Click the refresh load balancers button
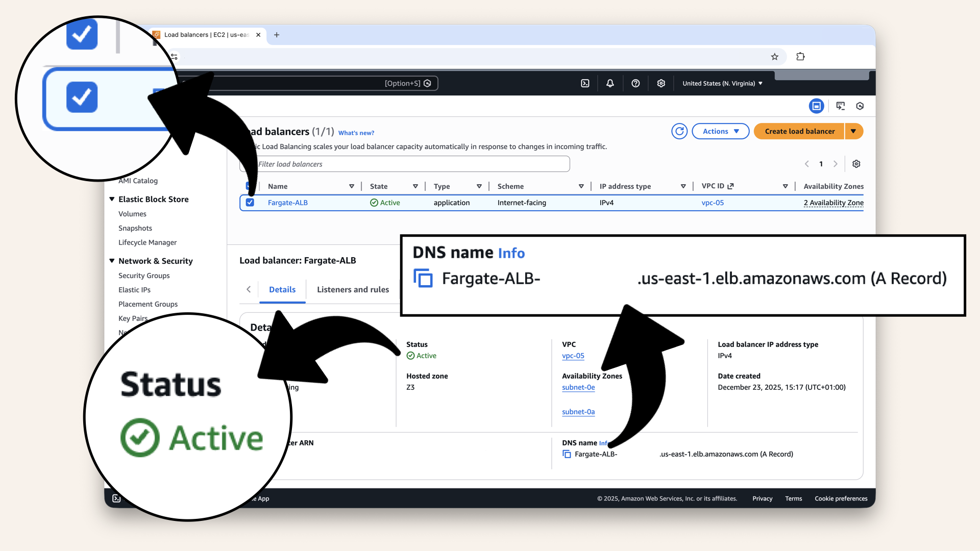 tap(679, 131)
